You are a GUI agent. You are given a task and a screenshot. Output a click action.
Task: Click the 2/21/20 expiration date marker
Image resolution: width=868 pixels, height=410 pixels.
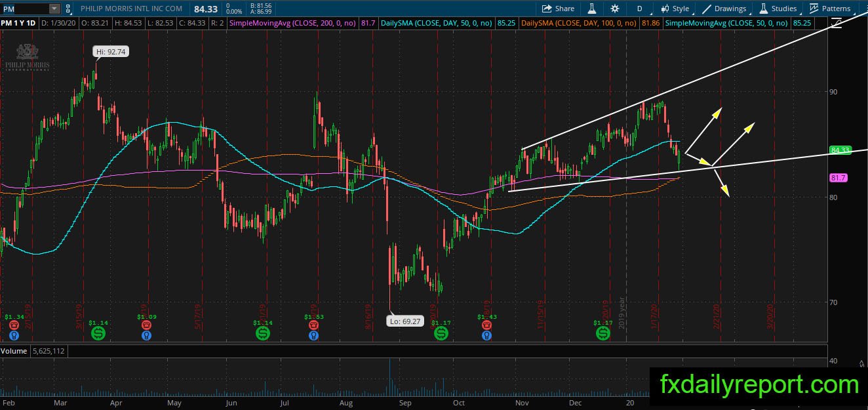point(717,316)
